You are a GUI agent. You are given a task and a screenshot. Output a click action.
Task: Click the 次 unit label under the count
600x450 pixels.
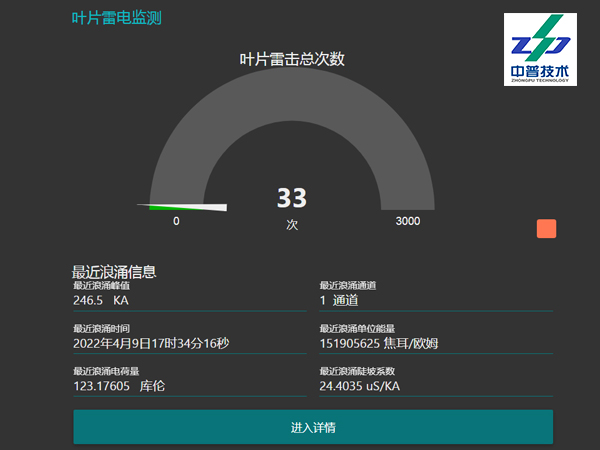point(292,225)
